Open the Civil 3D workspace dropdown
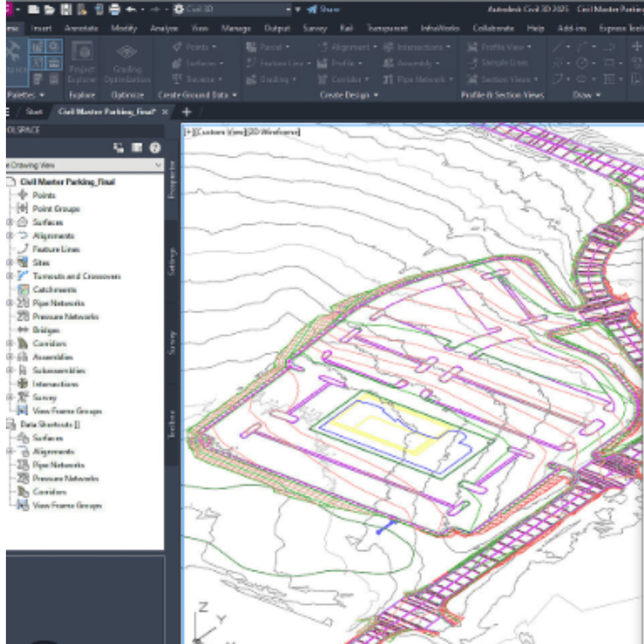Image resolution: width=644 pixels, height=644 pixels. (289, 10)
